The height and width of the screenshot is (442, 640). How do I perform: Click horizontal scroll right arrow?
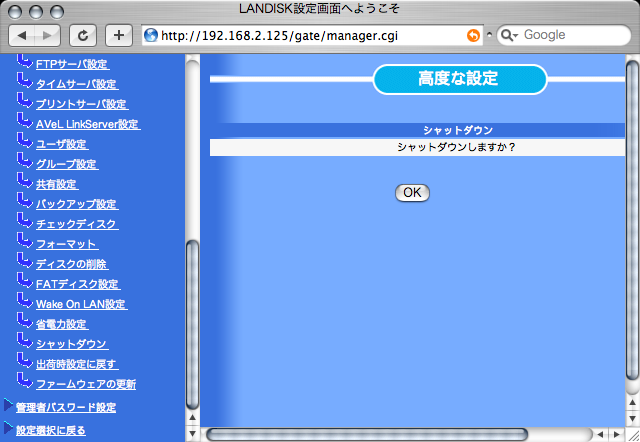(616, 435)
